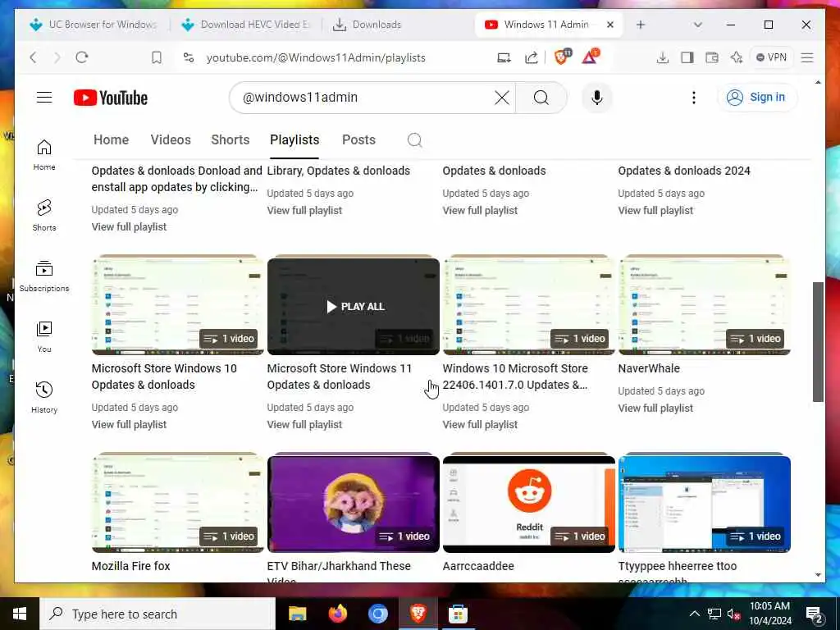
Task: Switch to the Videos channel tab
Action: pyautogui.click(x=171, y=139)
